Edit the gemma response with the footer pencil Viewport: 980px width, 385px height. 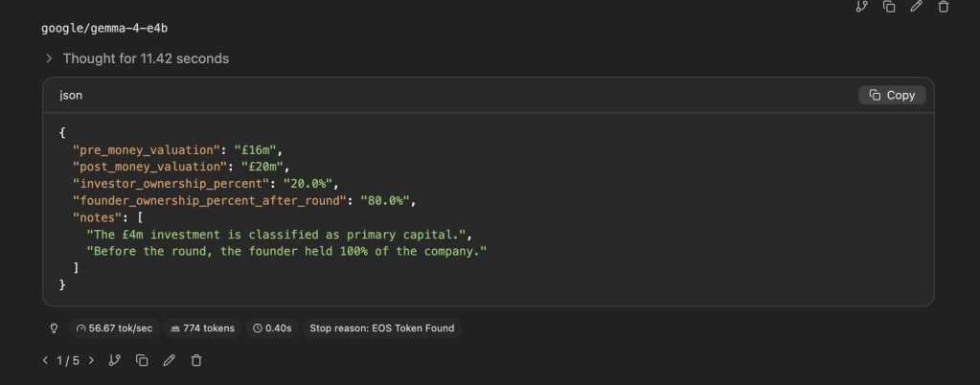pyautogui.click(x=170, y=360)
